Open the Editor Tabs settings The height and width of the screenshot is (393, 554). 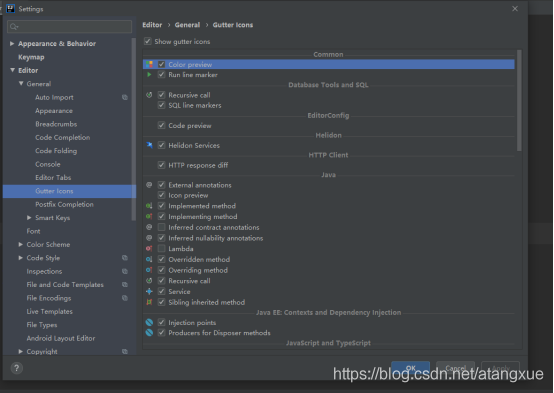tap(53, 177)
